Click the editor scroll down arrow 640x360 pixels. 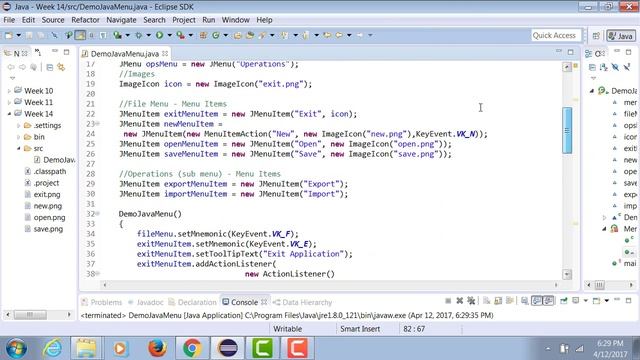[567, 274]
